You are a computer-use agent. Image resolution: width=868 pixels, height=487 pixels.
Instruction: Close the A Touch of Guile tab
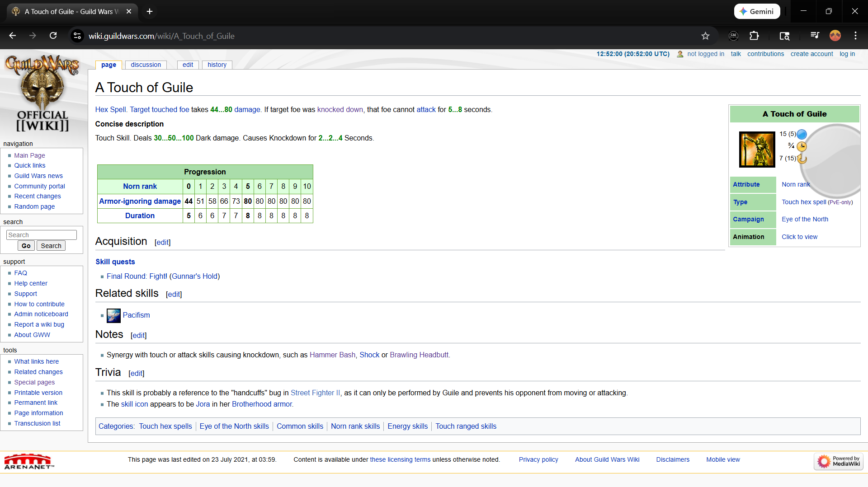(129, 11)
